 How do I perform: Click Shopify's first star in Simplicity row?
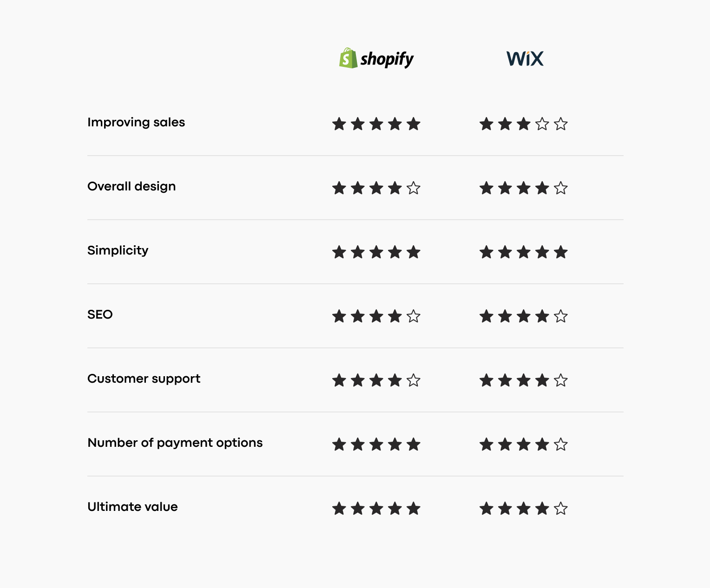pyautogui.click(x=339, y=252)
